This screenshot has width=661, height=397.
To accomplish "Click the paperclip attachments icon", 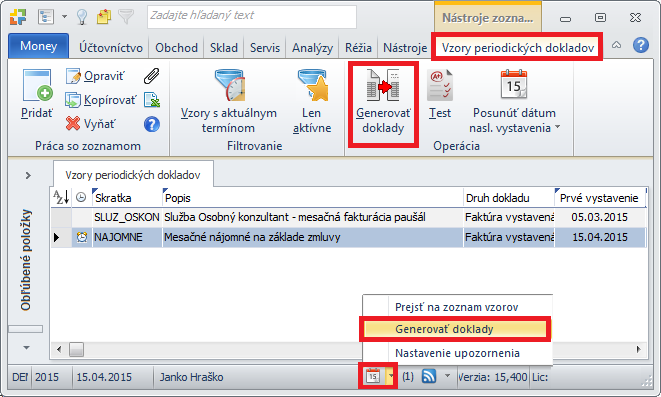I will pyautogui.click(x=151, y=76).
